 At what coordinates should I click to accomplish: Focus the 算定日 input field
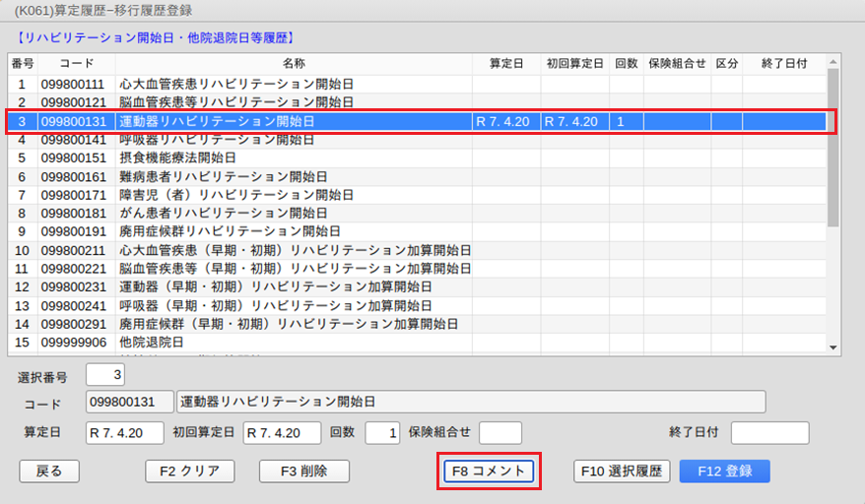click(124, 433)
